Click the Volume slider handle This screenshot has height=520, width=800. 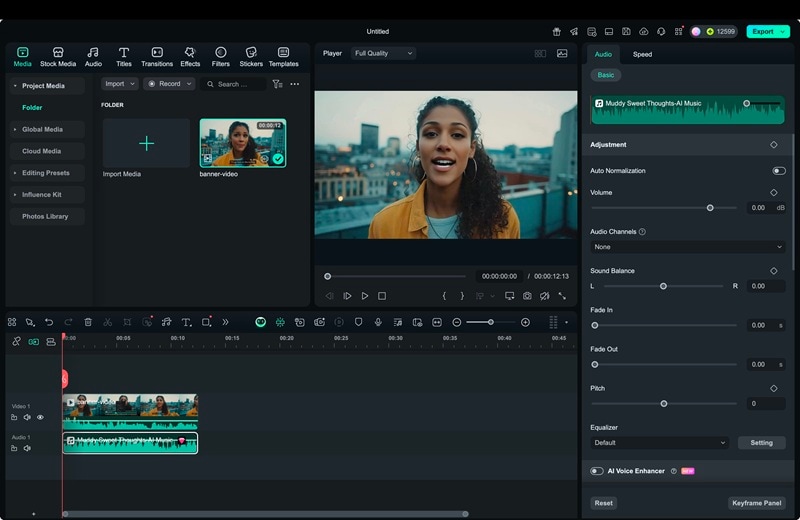click(710, 208)
